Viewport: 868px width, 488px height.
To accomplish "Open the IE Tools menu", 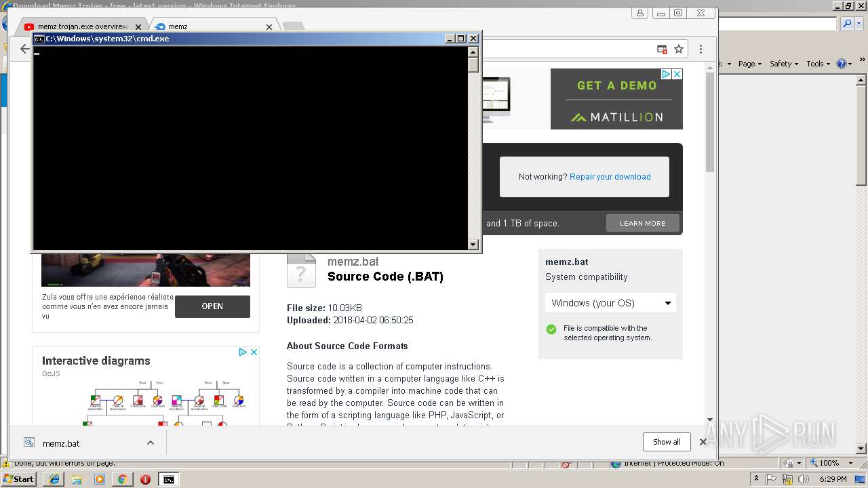I will click(x=818, y=64).
